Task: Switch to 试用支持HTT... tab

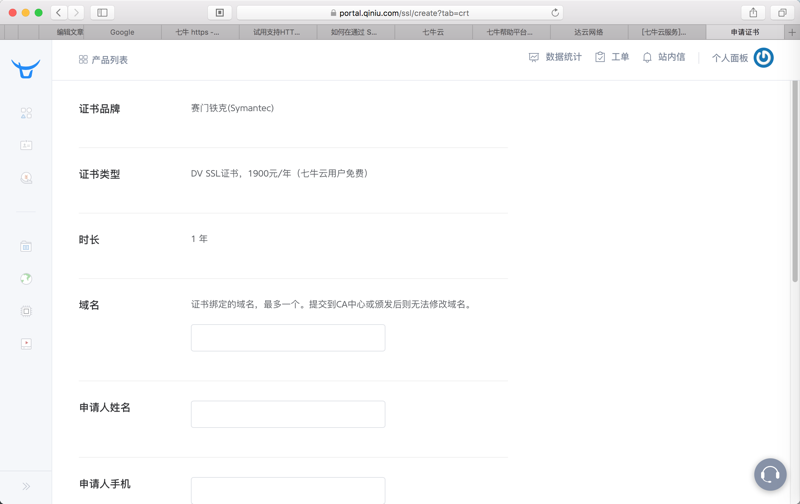Action: click(x=278, y=32)
